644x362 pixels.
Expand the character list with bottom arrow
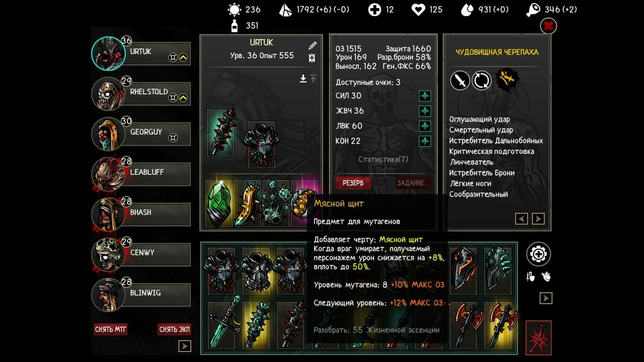[x=184, y=346]
